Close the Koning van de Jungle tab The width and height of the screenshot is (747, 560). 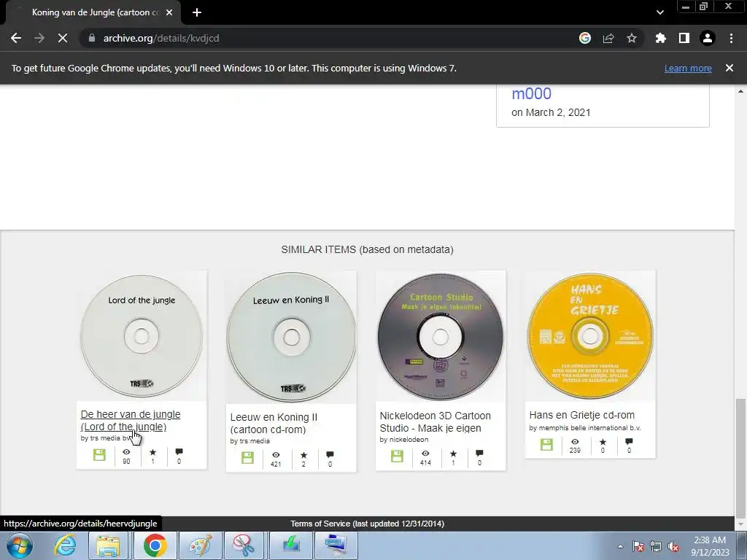tap(169, 12)
